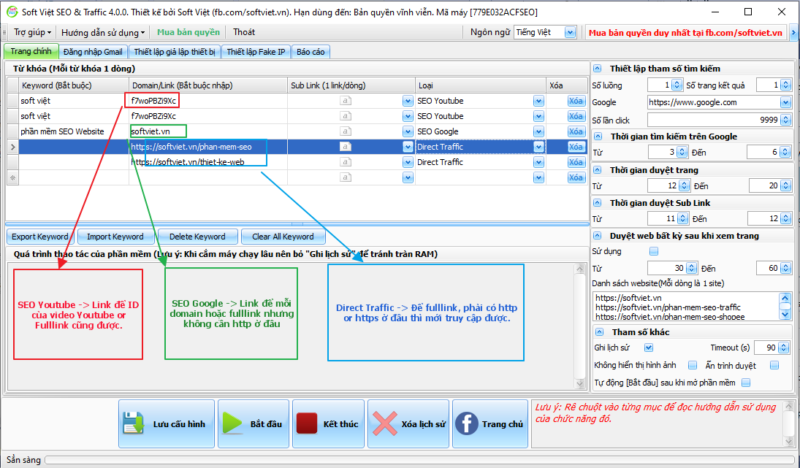The image size is (800, 468).
Task: Click Sub Link edit icon in thiet-ke-web row
Action: click(x=345, y=162)
